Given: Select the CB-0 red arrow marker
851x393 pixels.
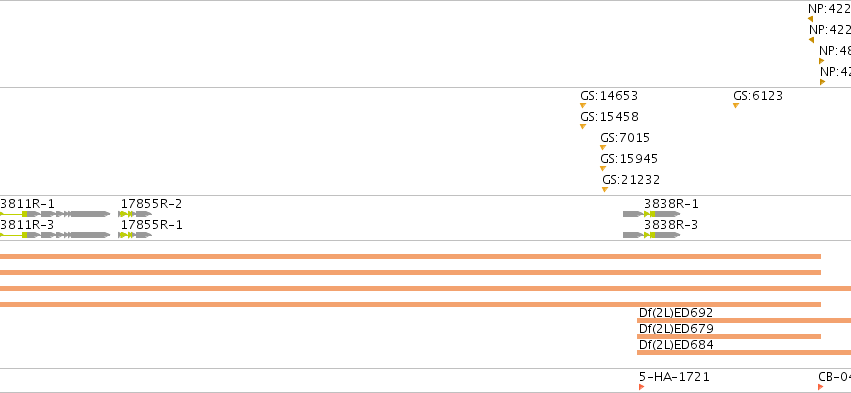Looking at the screenshot, I should (x=821, y=387).
